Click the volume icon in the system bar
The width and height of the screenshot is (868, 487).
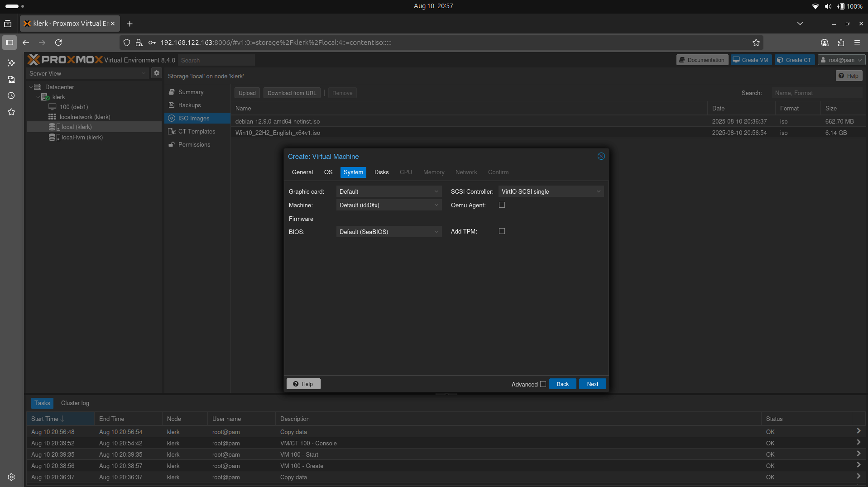(x=828, y=6)
